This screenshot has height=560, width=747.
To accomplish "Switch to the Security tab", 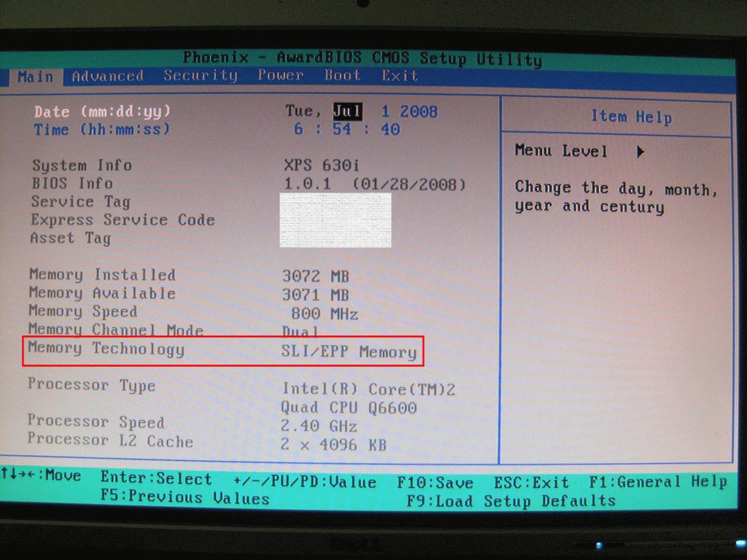I will (201, 75).
